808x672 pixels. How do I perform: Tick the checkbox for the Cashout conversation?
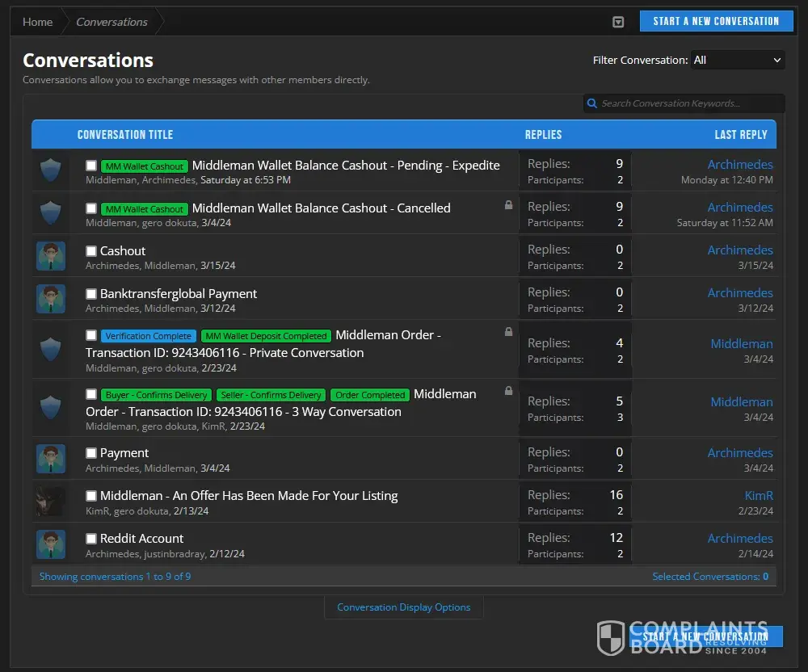91,250
